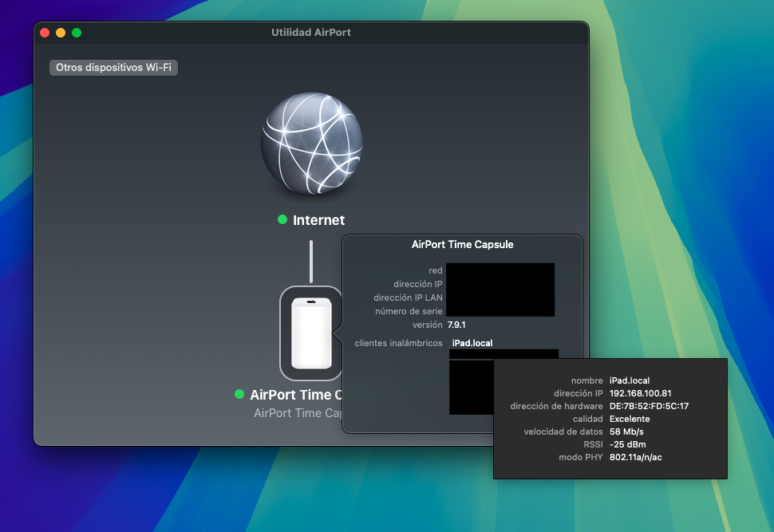Click the dirección IP LAN label
The width and height of the screenshot is (774, 532).
pyautogui.click(x=408, y=298)
